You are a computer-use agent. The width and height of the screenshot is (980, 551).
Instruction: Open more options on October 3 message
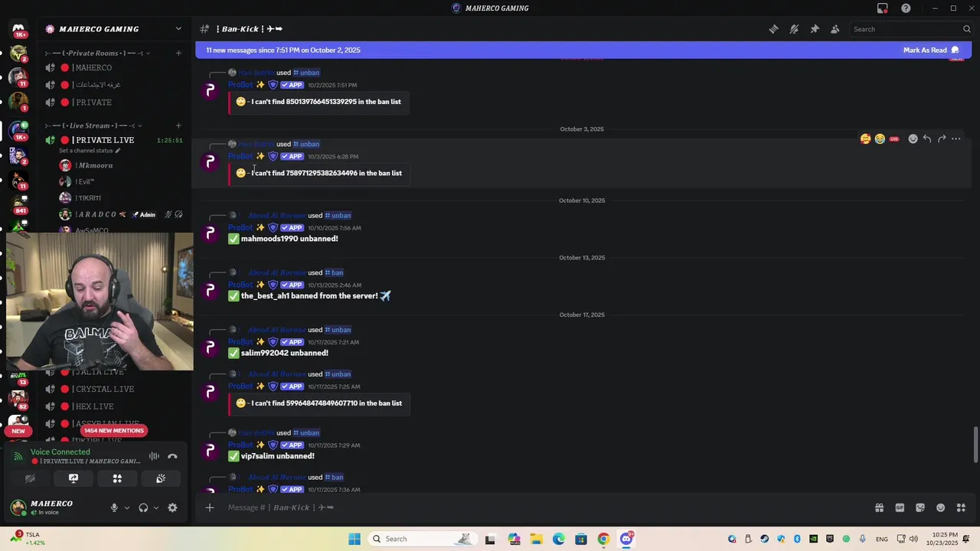(x=956, y=139)
